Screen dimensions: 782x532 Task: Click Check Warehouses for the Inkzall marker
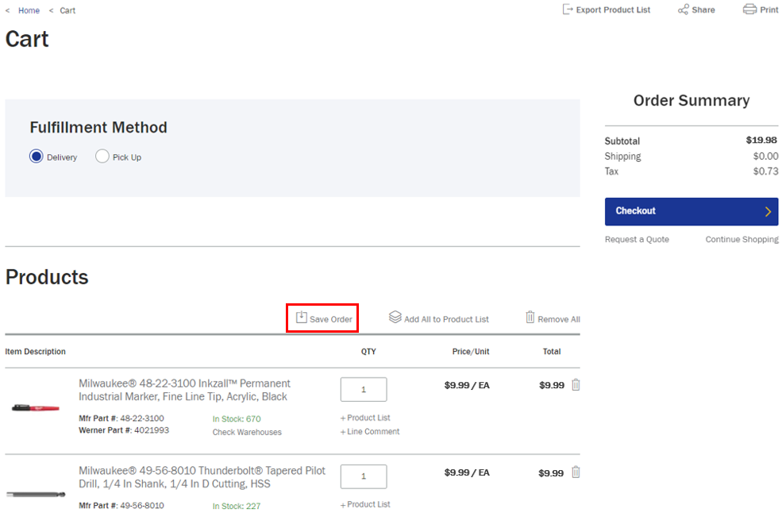click(247, 432)
